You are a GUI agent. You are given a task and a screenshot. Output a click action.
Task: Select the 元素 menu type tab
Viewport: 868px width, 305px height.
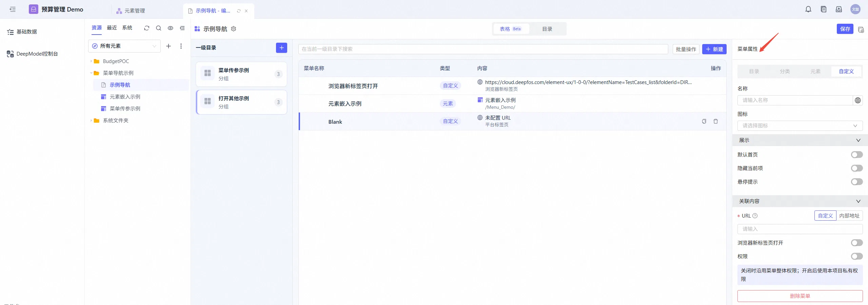pos(815,72)
